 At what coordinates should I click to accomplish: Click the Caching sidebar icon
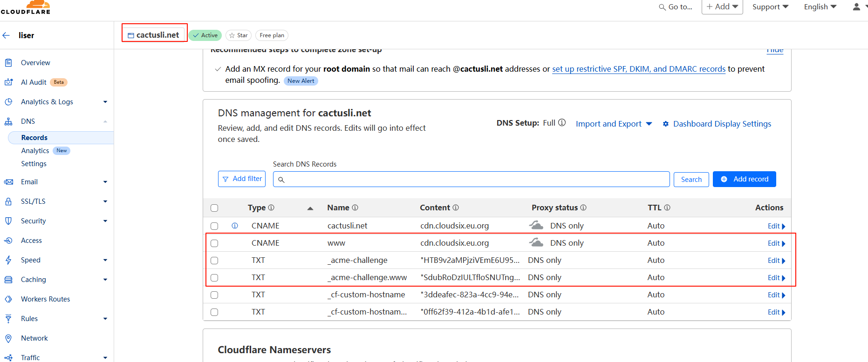8,280
